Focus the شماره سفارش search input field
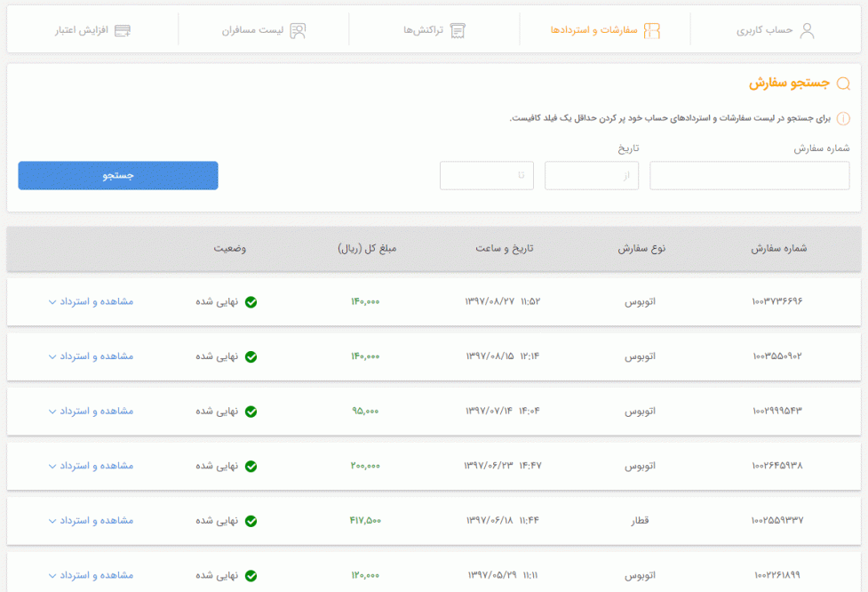This screenshot has width=868, height=592. [x=750, y=175]
